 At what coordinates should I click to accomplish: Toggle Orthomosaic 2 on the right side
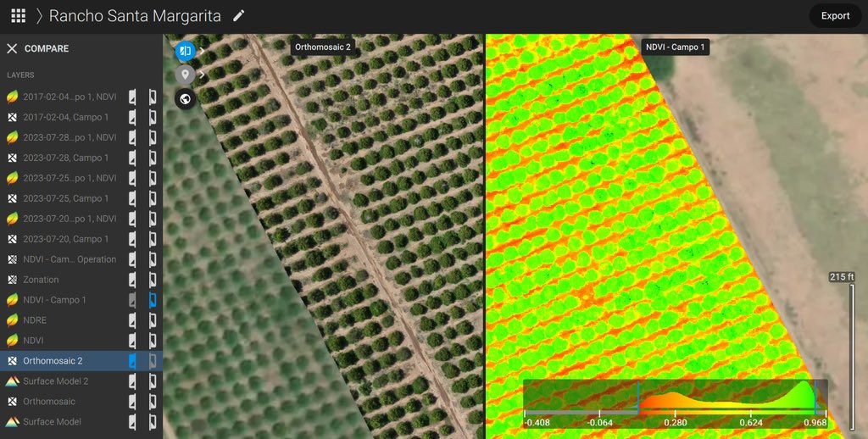[x=153, y=361]
